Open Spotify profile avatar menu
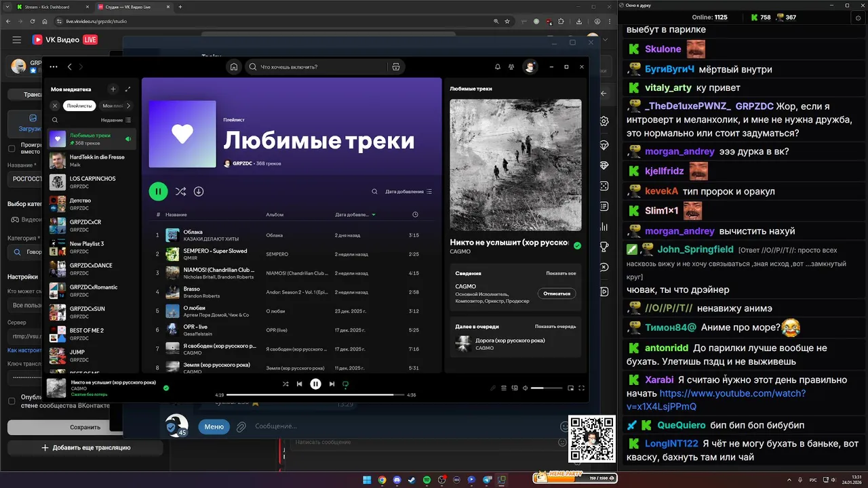Image resolution: width=868 pixels, height=488 pixels. (x=530, y=66)
